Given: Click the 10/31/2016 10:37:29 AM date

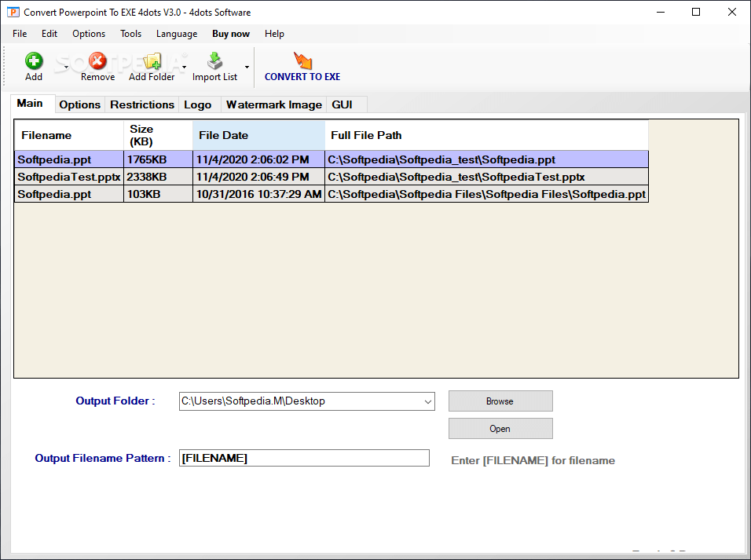Looking at the screenshot, I should (x=258, y=194).
